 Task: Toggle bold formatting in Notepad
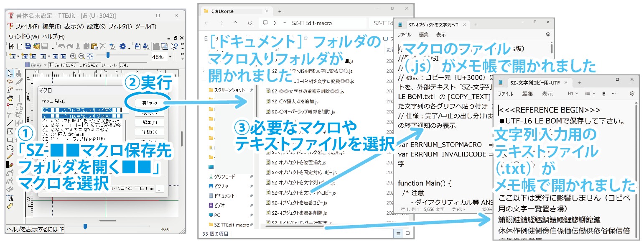pos(603,93)
